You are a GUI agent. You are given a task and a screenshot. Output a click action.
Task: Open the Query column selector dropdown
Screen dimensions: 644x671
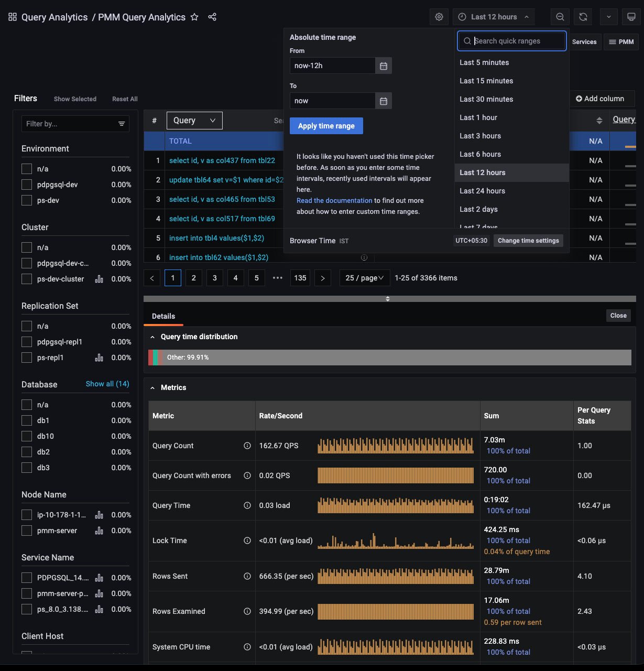point(194,121)
